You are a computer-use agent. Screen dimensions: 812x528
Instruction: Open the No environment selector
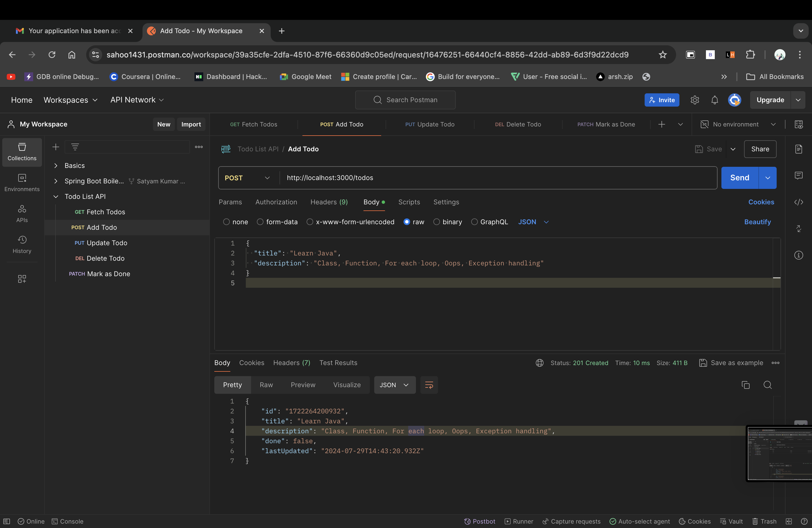click(x=738, y=125)
